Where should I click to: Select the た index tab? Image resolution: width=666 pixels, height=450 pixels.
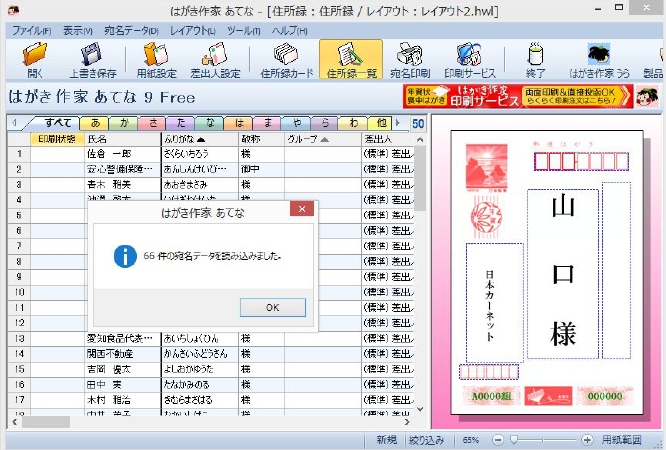tap(181, 123)
